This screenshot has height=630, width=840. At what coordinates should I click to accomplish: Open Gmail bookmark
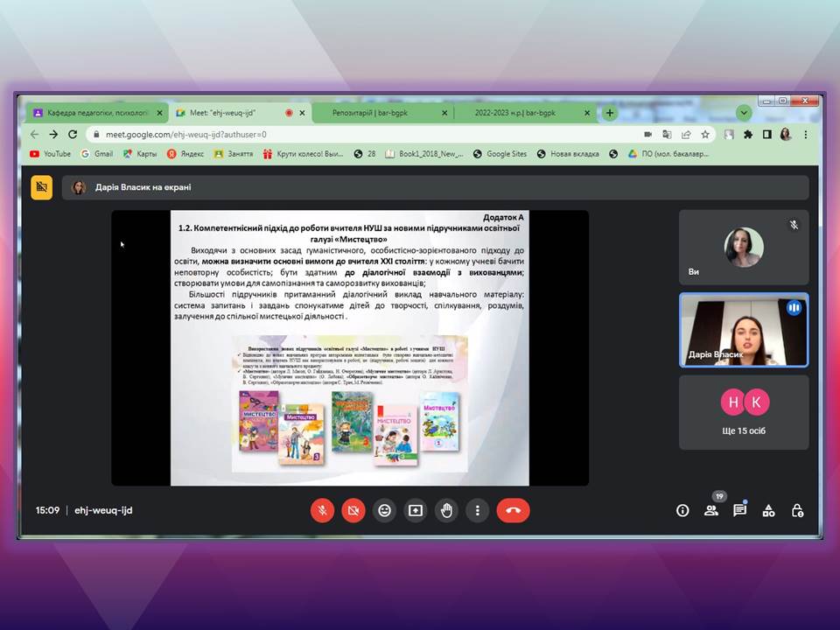(x=96, y=154)
